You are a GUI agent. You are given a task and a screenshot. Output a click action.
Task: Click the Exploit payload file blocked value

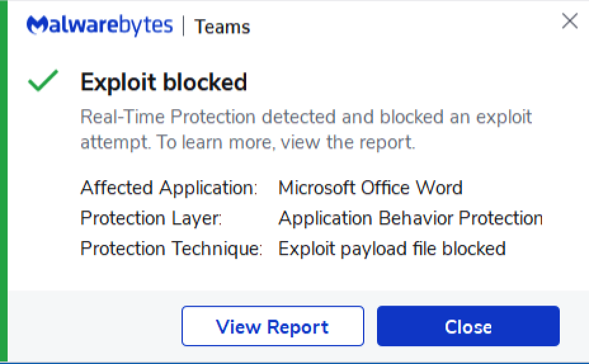(x=392, y=249)
